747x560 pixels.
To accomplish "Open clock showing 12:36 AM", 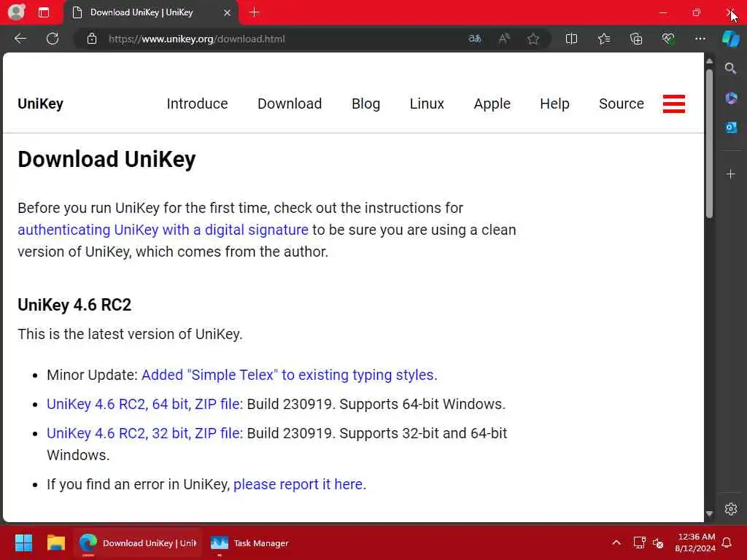I will 695,542.
